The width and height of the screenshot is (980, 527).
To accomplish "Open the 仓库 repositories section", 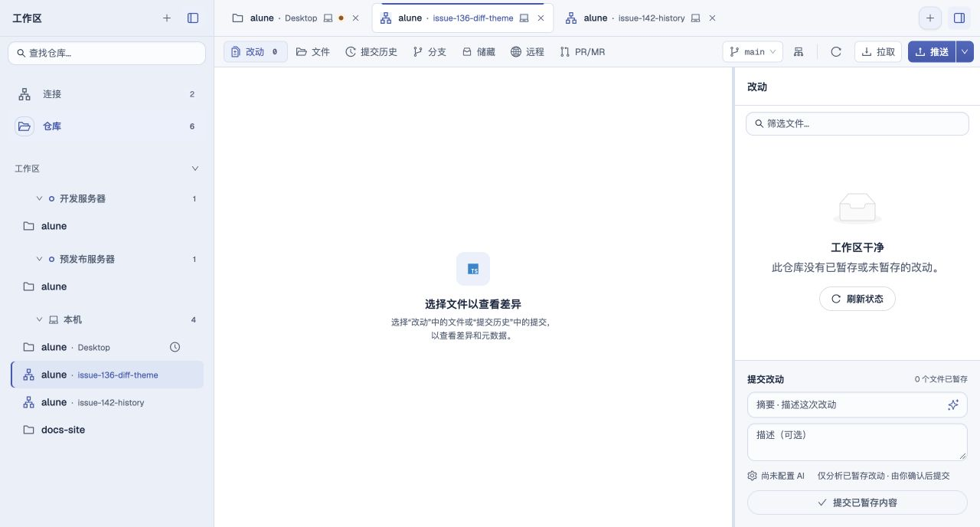I will coord(106,126).
